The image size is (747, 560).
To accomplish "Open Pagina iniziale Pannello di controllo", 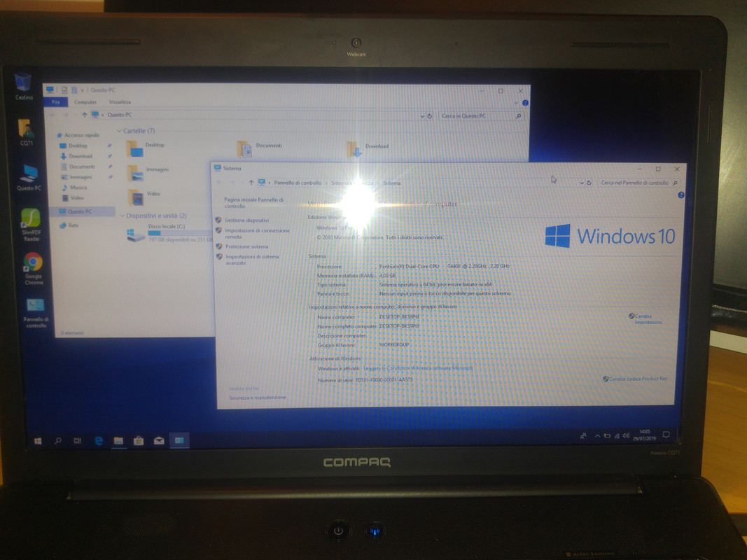I will click(253, 203).
